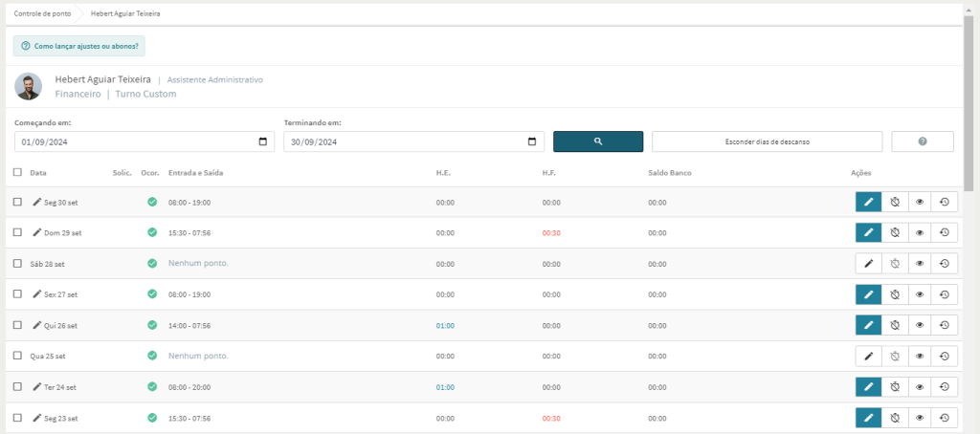Screen dimensions: 980x434
Task: Click the small pencil beside Seg 30 set date
Action: (x=37, y=202)
